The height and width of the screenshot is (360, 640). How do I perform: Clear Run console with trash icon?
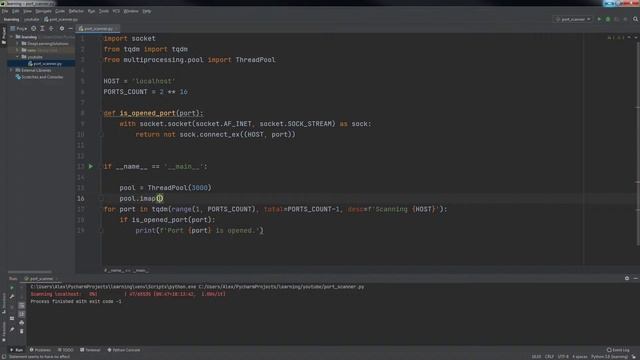coord(22,331)
